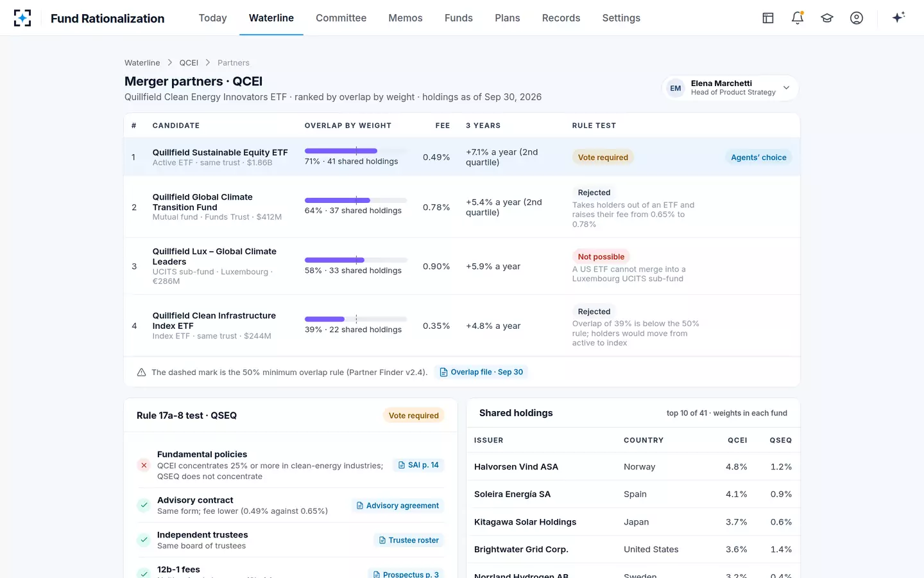
Task: Click the check icon for 12b-1 fees
Action: pyautogui.click(x=144, y=574)
